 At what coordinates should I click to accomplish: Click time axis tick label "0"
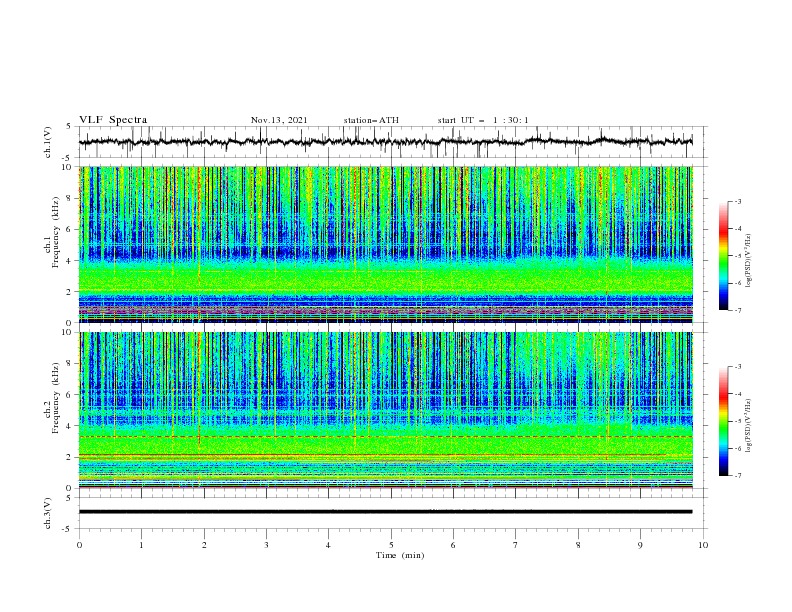[x=79, y=545]
